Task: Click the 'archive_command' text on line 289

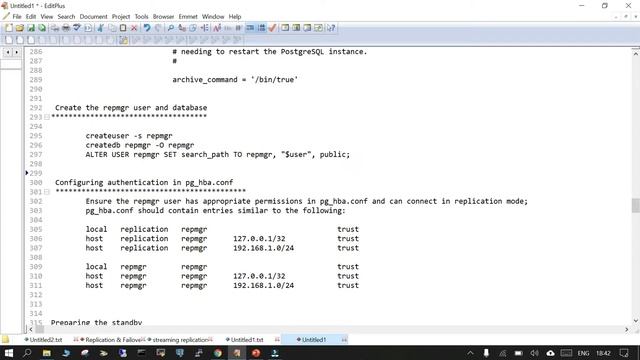Action: pos(204,80)
